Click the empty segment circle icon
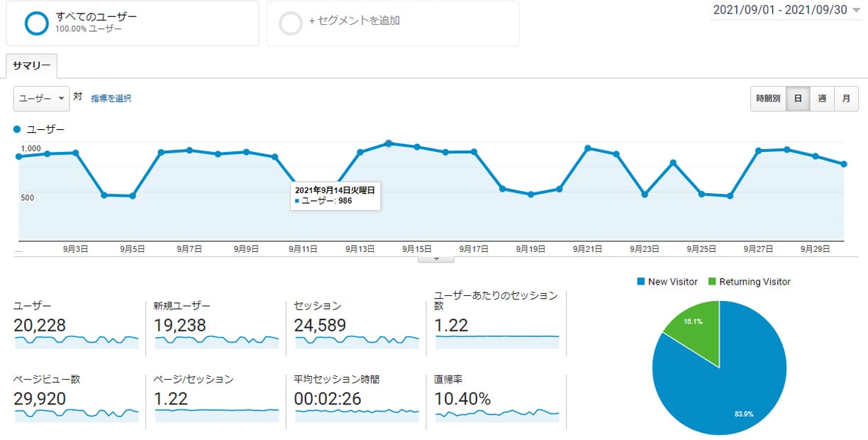 tap(291, 23)
